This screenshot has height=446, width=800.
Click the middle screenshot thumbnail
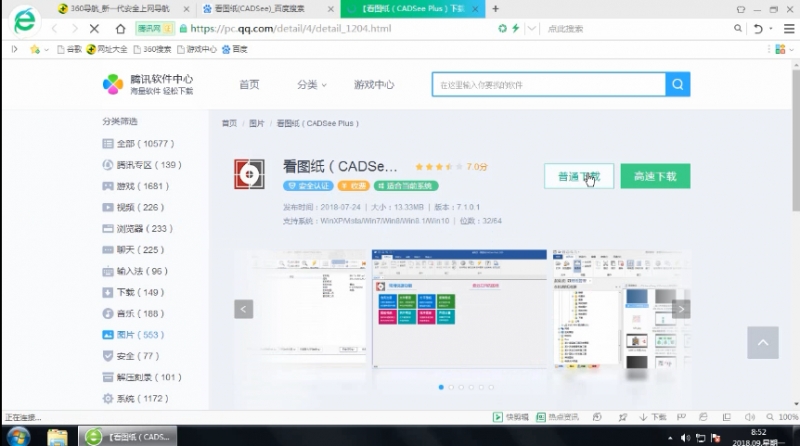[459, 309]
